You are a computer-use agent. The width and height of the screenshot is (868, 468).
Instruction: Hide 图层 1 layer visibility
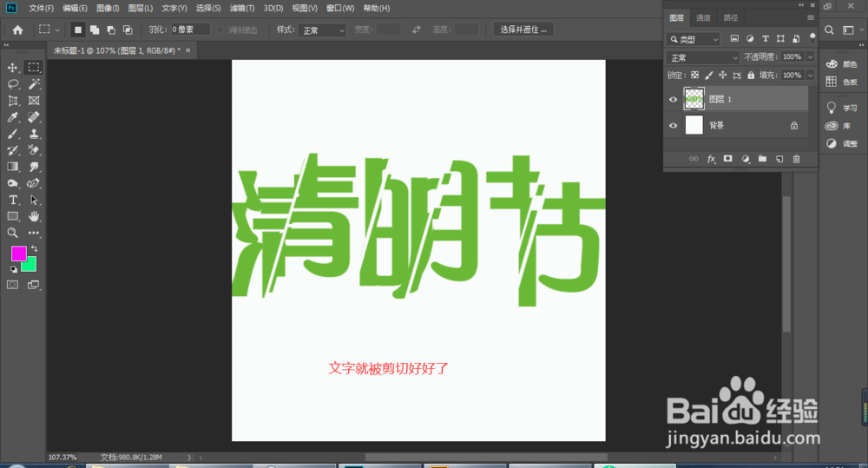pos(674,100)
